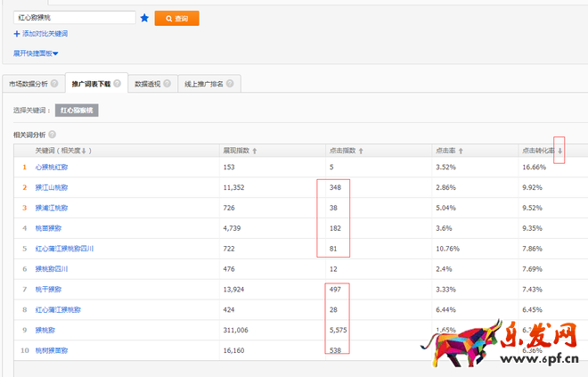Sort by 点击率 arrow icon

pos(461,151)
